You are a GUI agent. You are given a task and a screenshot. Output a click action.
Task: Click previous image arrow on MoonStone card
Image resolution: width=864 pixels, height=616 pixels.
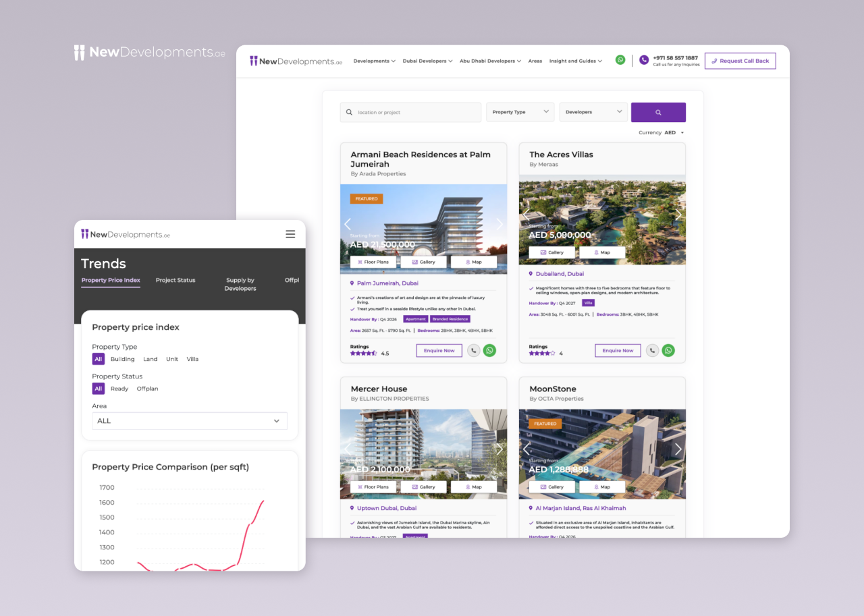click(526, 449)
